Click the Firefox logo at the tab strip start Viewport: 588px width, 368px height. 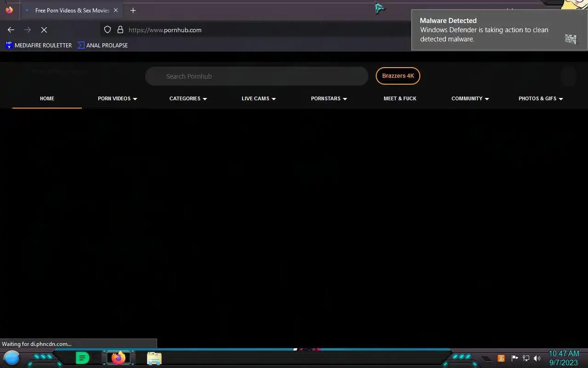point(9,10)
